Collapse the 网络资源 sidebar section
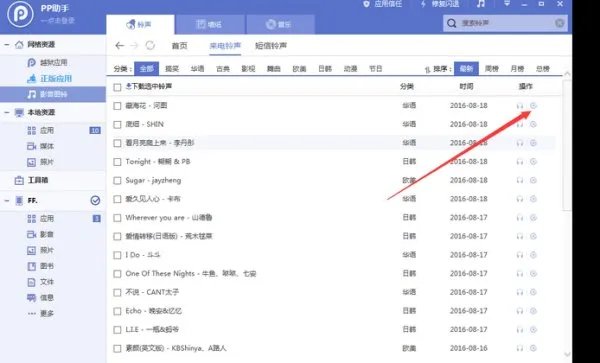 point(7,45)
